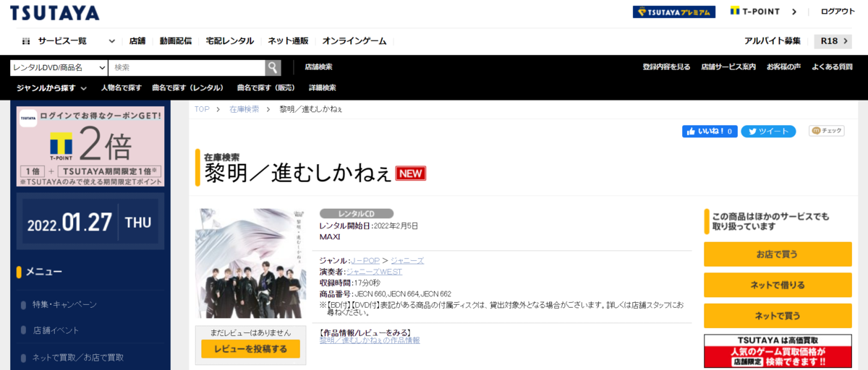Click 詳細検索 link
The height and width of the screenshot is (370, 868).
pos(323,87)
